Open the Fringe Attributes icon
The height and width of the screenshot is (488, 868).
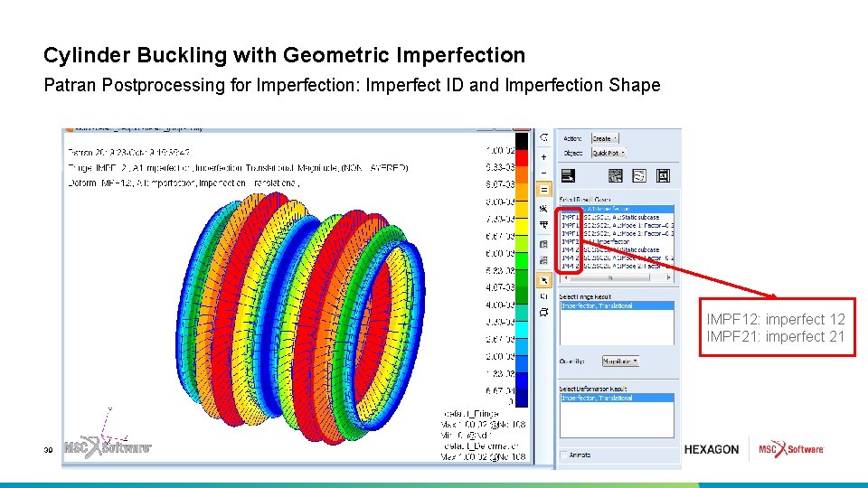615,176
